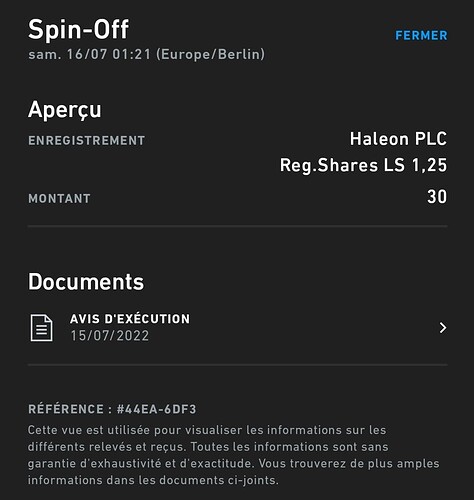Click the disclaimer line ending documents ci-joints
This screenshot has width=474, height=500.
click(x=153, y=480)
